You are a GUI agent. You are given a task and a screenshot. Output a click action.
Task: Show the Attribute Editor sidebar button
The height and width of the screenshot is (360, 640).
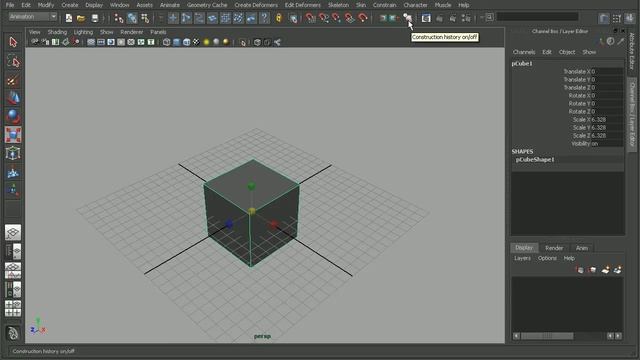tap(604, 18)
